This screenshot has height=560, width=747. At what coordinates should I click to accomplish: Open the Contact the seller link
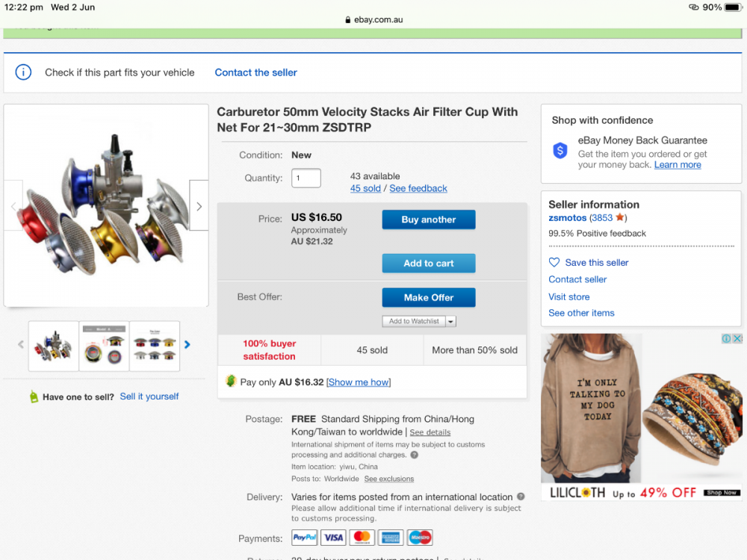coord(255,72)
